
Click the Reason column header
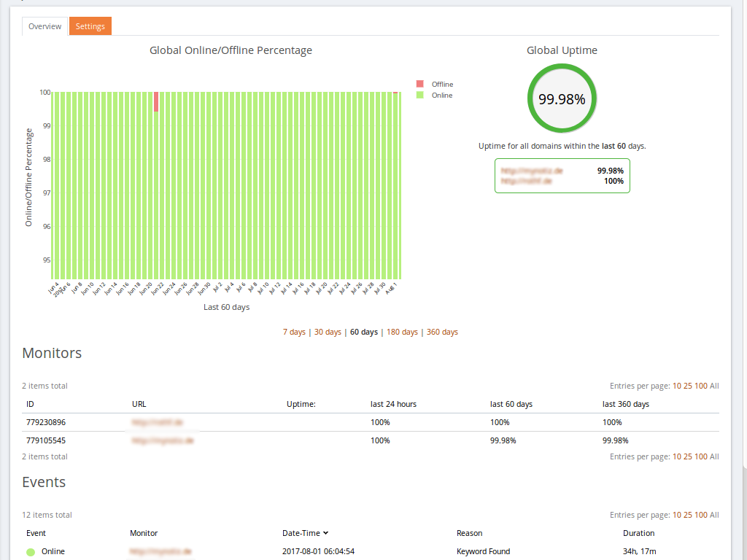(x=469, y=533)
